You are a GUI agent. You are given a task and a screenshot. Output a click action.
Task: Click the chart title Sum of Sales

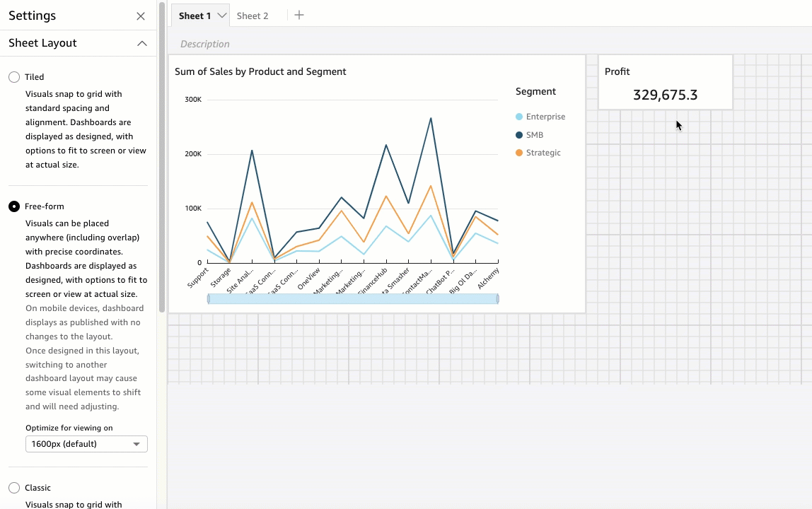(260, 71)
